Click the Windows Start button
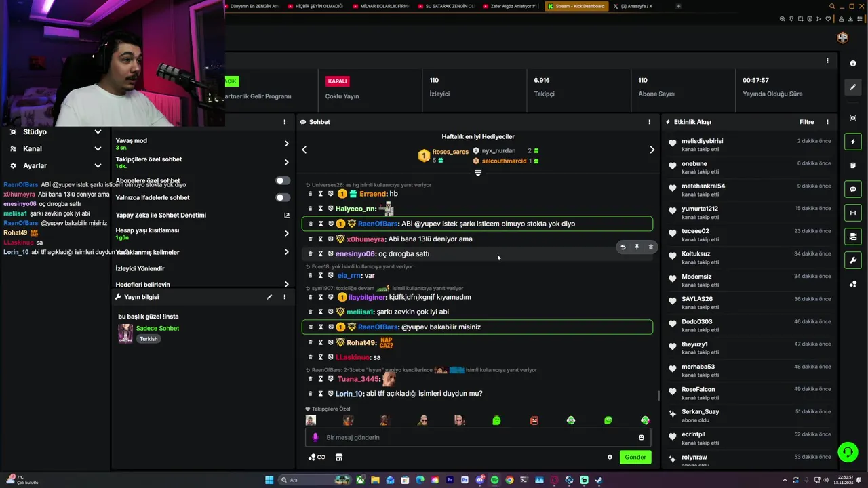Screen dimensions: 868x488 tap(269, 480)
